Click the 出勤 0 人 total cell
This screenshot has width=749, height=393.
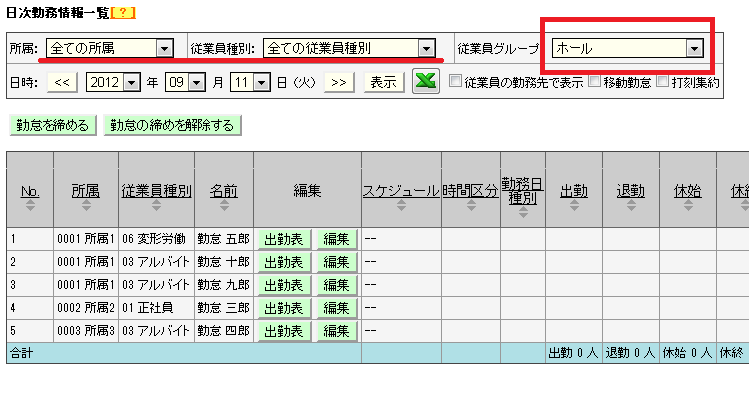pyautogui.click(x=574, y=353)
